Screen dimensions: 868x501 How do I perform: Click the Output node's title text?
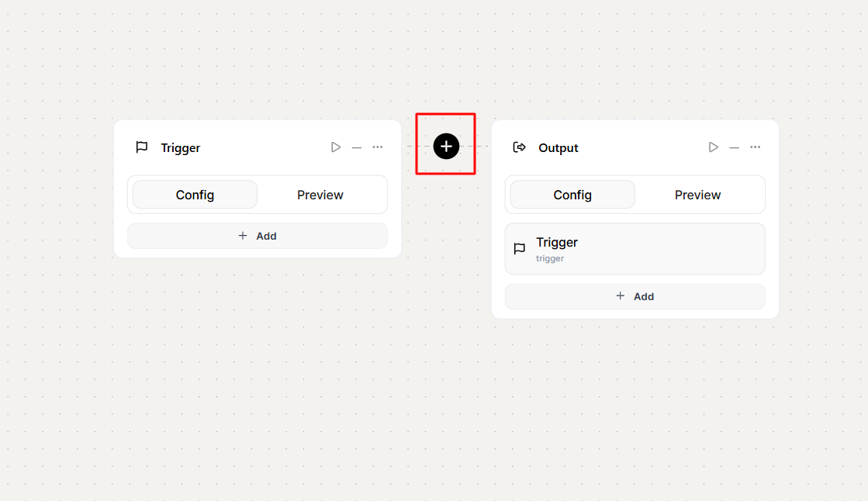[558, 148]
